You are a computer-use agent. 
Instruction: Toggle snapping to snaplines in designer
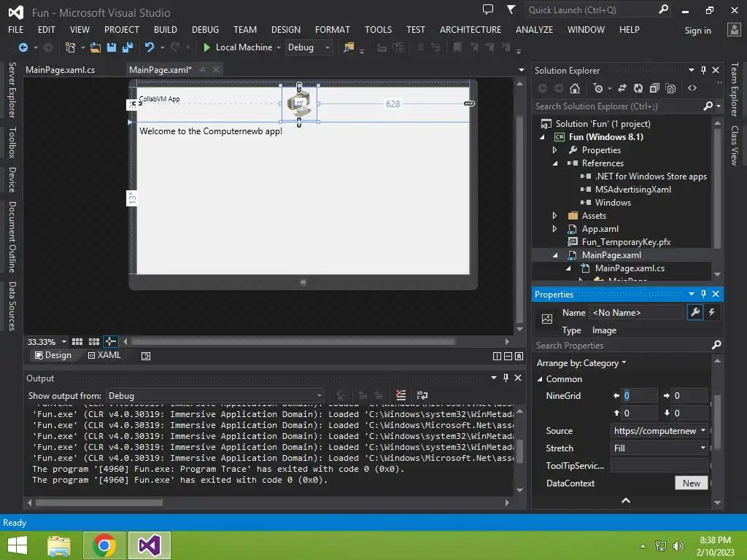(x=111, y=341)
